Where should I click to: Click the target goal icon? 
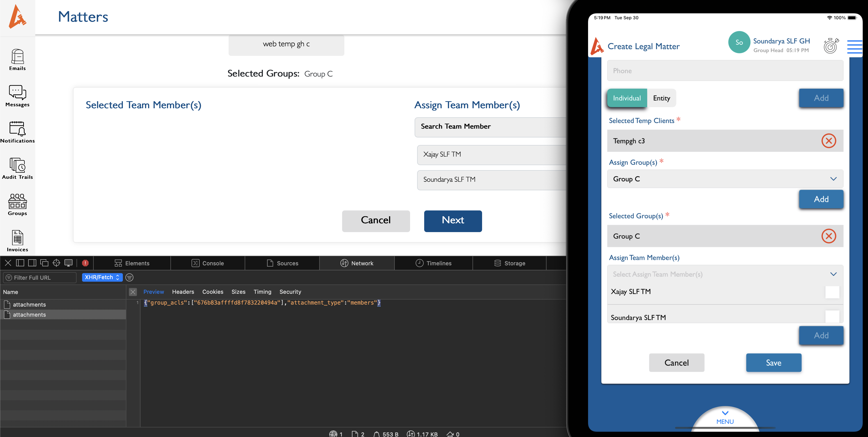pos(831,46)
